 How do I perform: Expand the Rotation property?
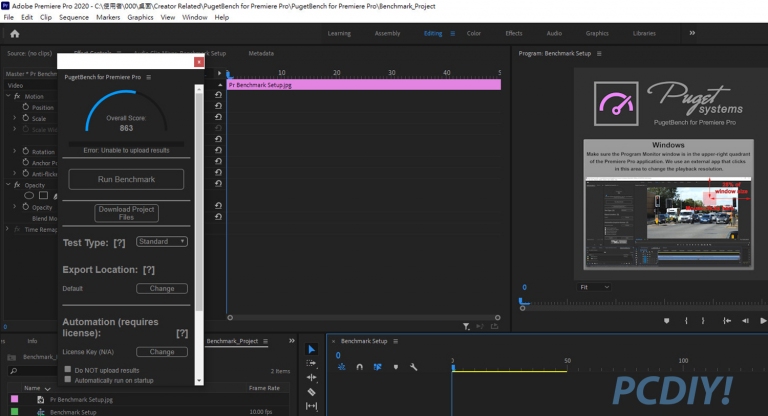point(15,151)
